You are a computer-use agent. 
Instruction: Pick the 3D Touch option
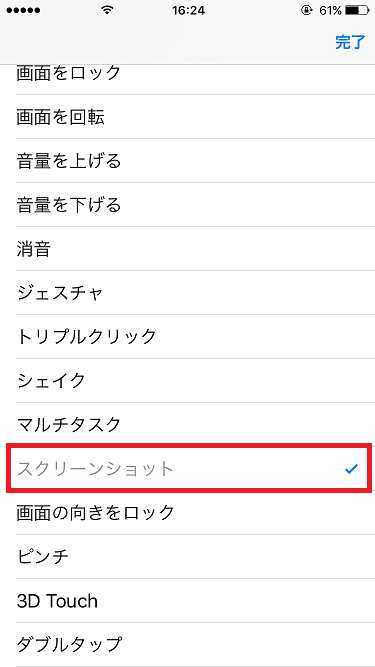tap(188, 601)
